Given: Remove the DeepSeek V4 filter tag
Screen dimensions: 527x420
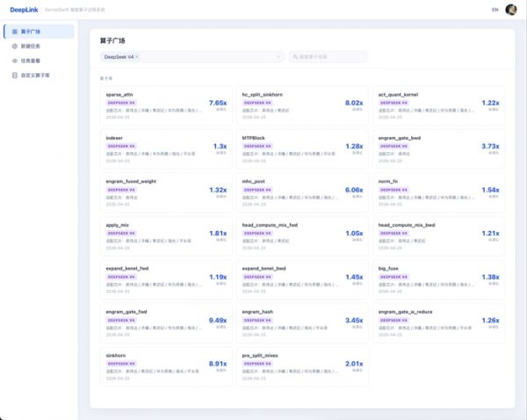Looking at the screenshot, I should (137, 56).
